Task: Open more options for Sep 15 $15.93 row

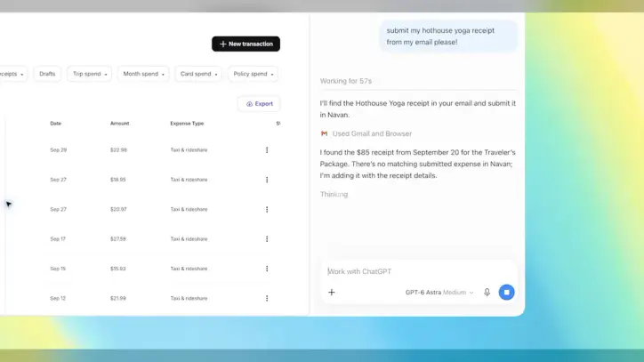Action: coord(267,269)
